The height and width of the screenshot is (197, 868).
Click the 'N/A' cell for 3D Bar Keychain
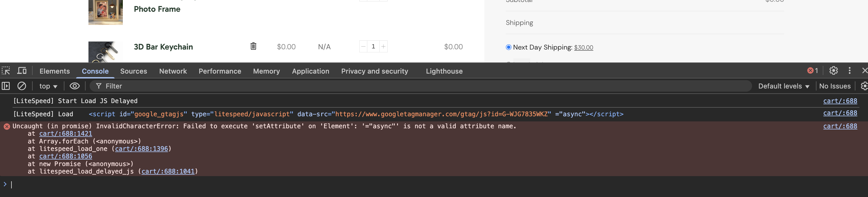[324, 47]
